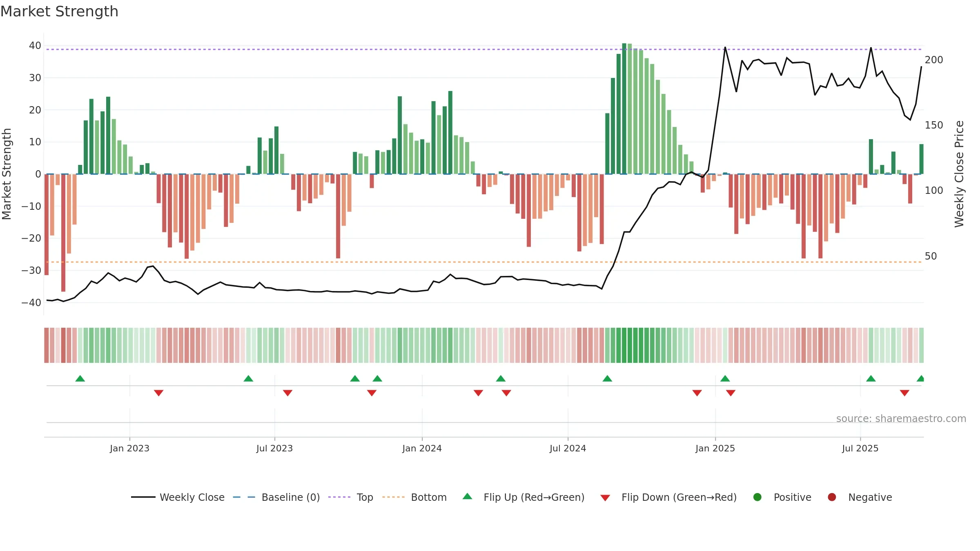
Task: Toggle the Baseline (0) legend entry
Action: (276, 497)
